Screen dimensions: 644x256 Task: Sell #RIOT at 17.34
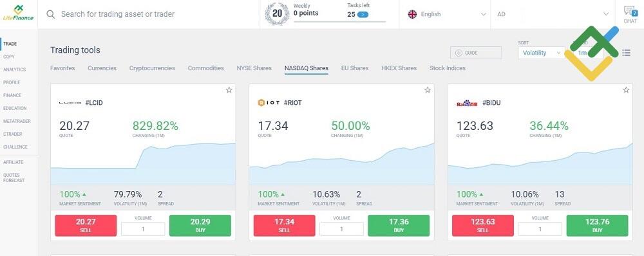284,226
